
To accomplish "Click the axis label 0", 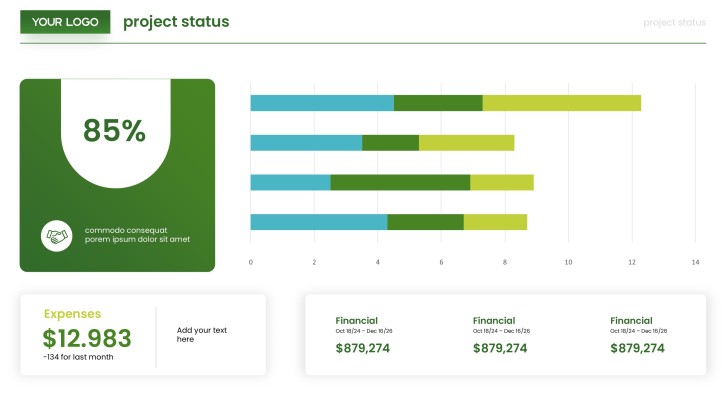I will click(x=250, y=262).
